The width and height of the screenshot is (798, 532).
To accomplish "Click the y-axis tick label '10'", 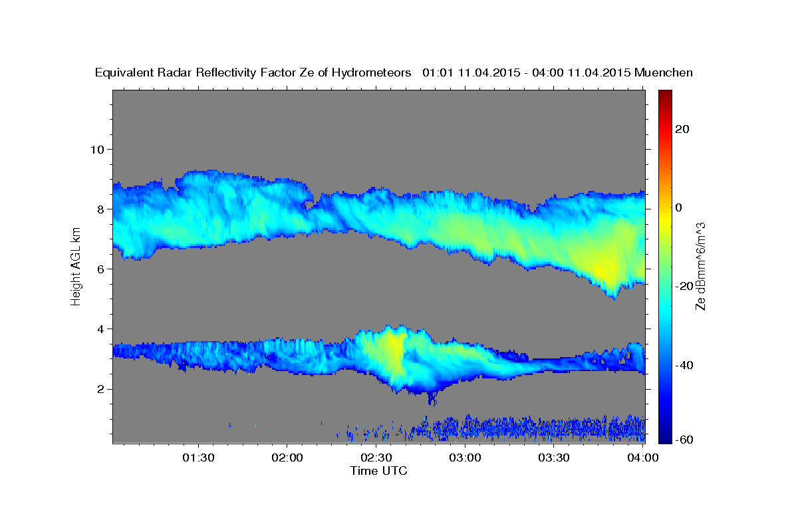I will (x=97, y=149).
